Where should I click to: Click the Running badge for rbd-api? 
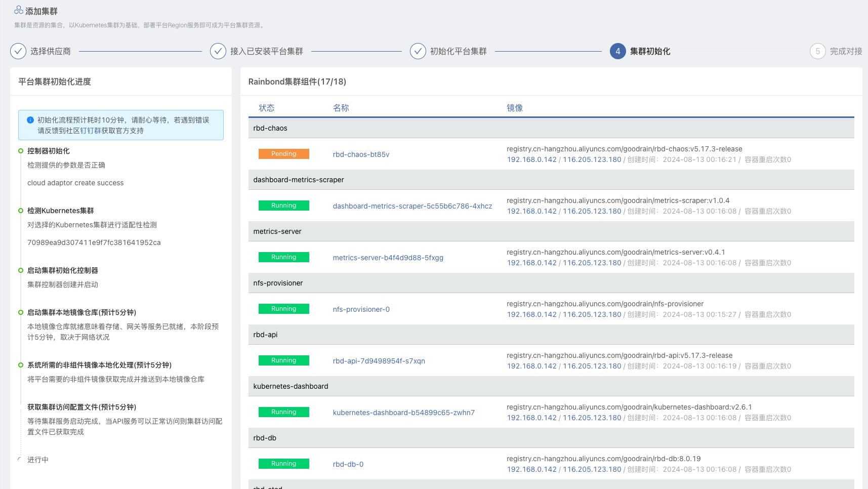tap(284, 360)
